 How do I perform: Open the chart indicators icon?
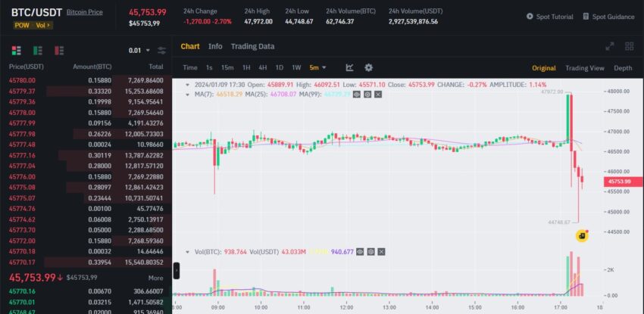coord(349,67)
